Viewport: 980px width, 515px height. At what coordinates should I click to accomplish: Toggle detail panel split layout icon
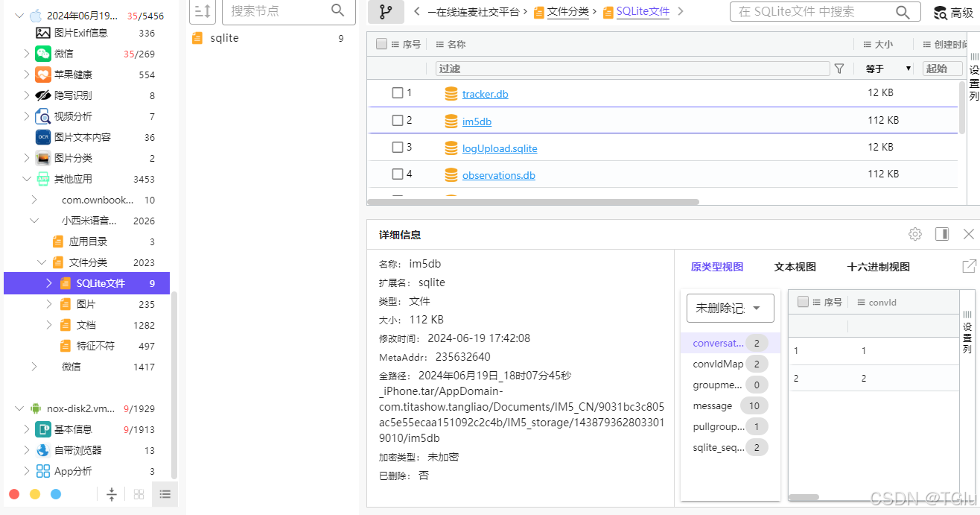(942, 234)
